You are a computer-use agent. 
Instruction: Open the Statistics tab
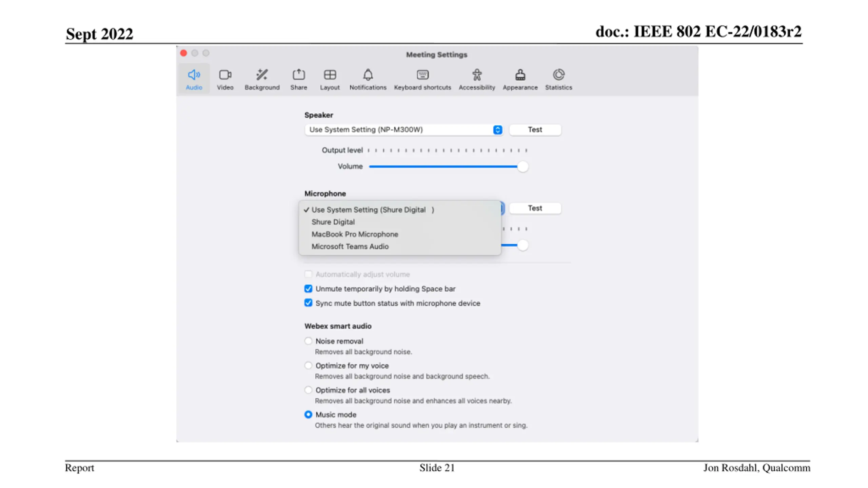[558, 79]
